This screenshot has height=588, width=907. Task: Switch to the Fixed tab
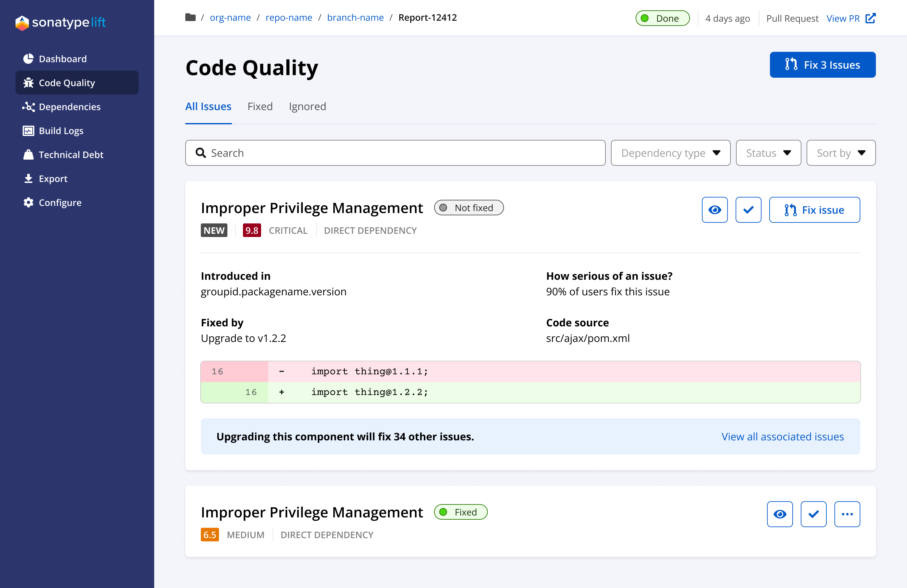tap(260, 106)
